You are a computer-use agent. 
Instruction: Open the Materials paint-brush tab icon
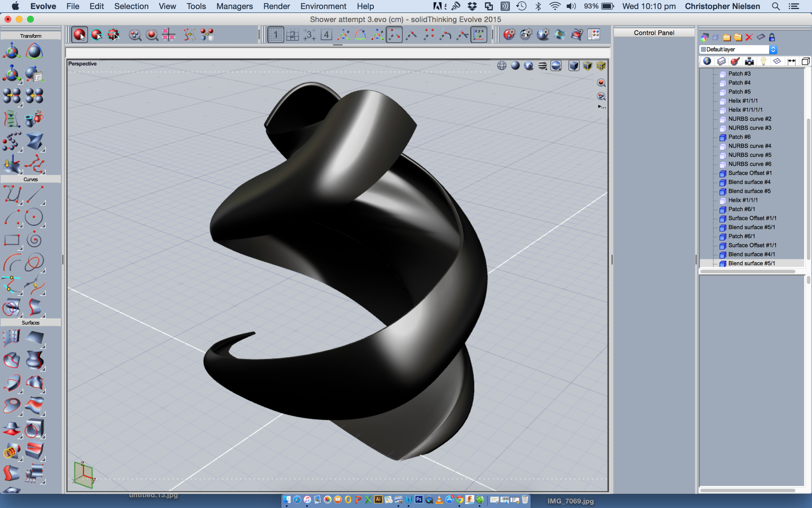(735, 61)
